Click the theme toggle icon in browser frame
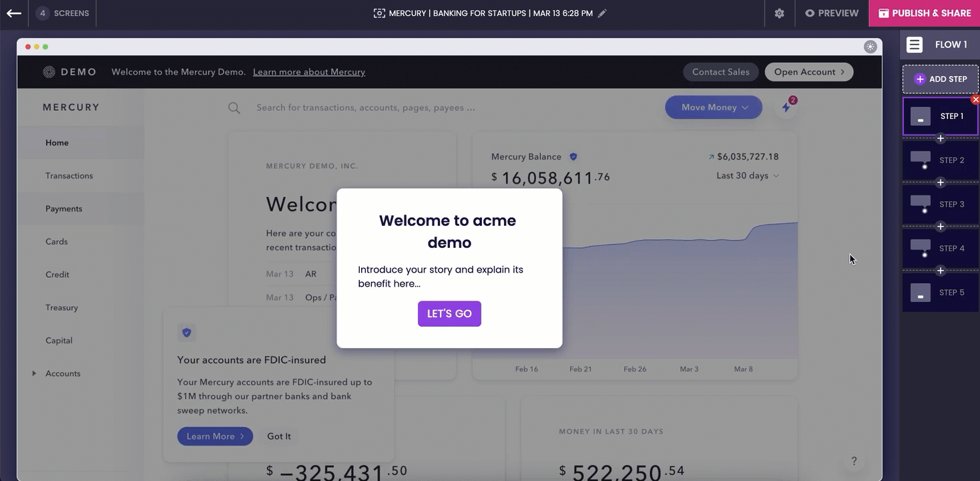This screenshot has width=980, height=481. tap(870, 47)
